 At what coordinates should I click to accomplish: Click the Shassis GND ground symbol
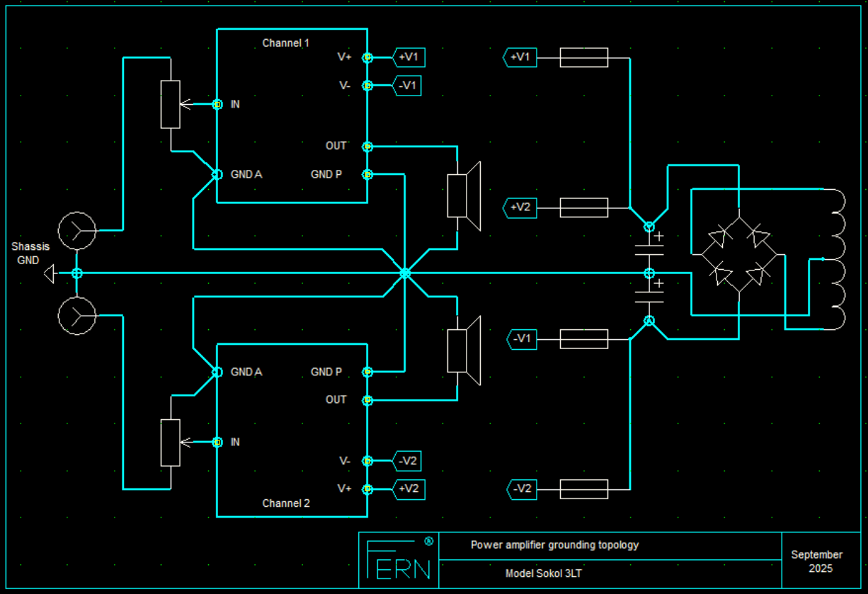click(49, 273)
